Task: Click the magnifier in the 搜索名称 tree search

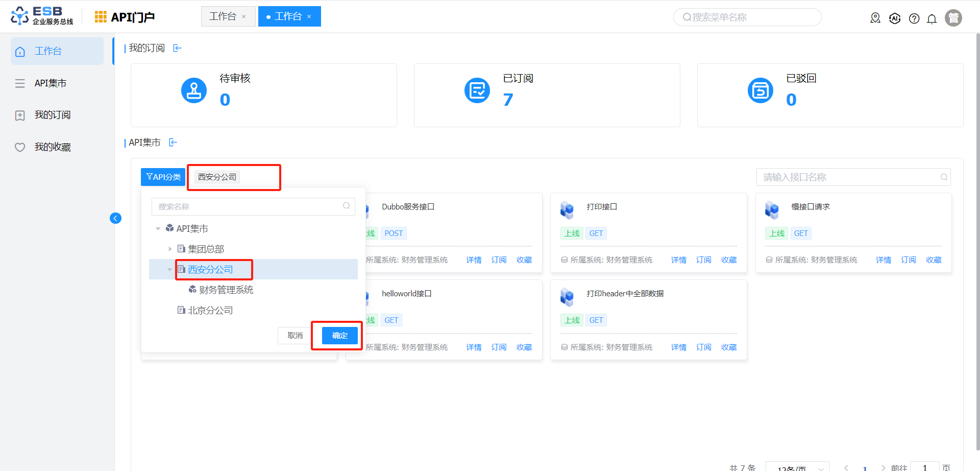Action: (347, 206)
